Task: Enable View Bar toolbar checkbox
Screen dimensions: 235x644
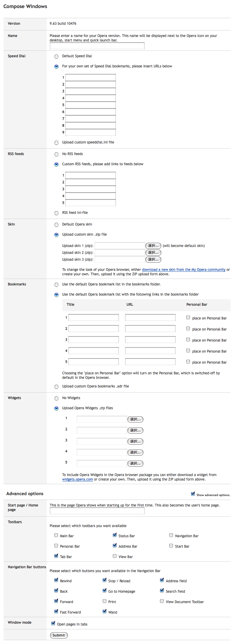Action: pos(115,556)
